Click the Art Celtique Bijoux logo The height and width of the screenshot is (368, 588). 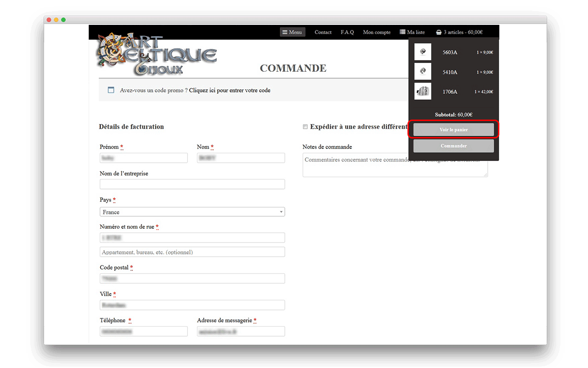156,55
